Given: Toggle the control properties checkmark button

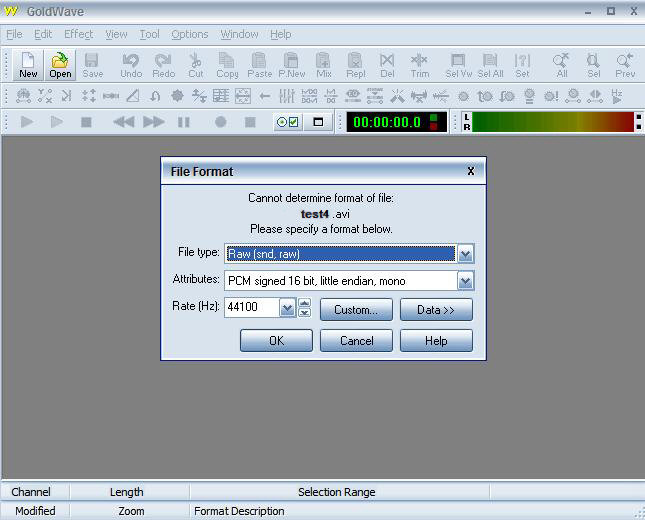Looking at the screenshot, I should click(288, 122).
